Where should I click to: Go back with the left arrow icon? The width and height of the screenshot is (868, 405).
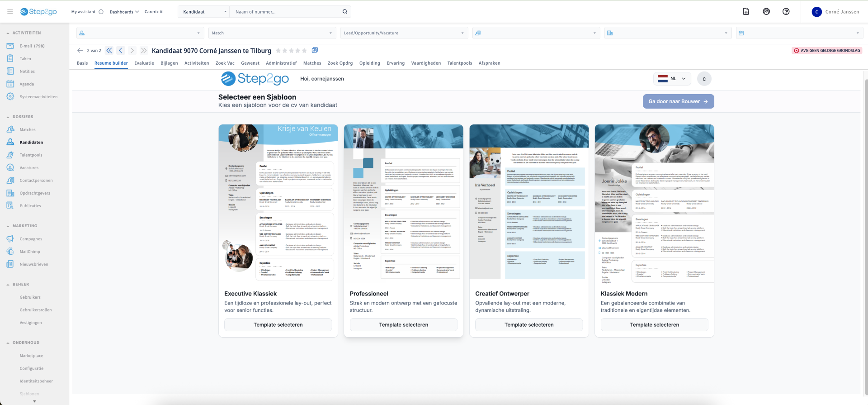pyautogui.click(x=80, y=51)
